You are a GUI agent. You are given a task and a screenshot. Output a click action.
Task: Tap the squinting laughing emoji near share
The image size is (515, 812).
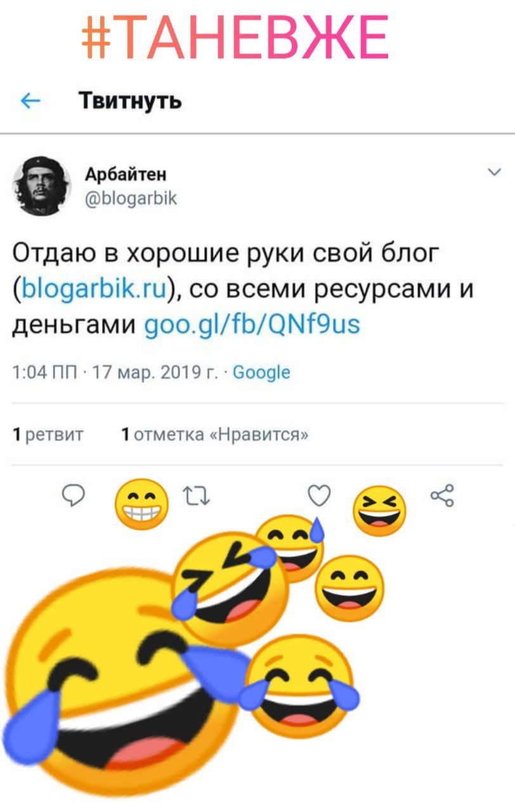click(x=379, y=511)
